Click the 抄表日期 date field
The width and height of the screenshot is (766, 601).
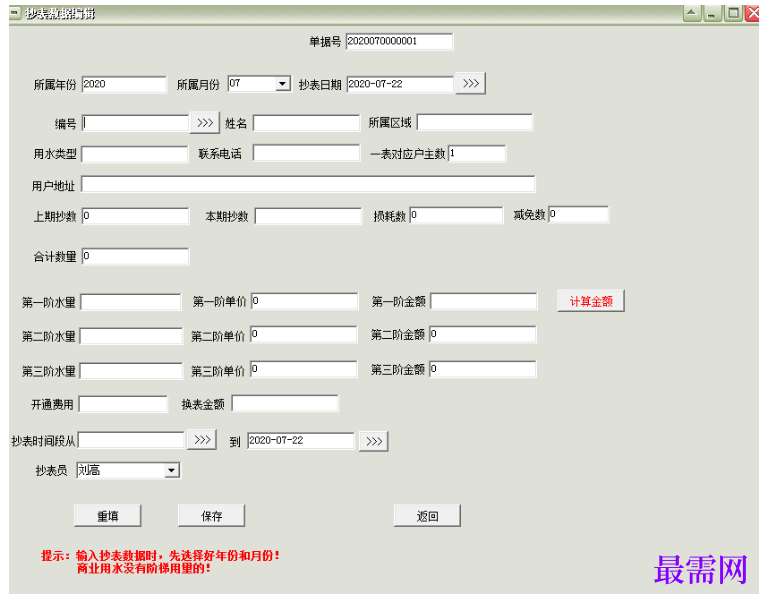[400, 84]
